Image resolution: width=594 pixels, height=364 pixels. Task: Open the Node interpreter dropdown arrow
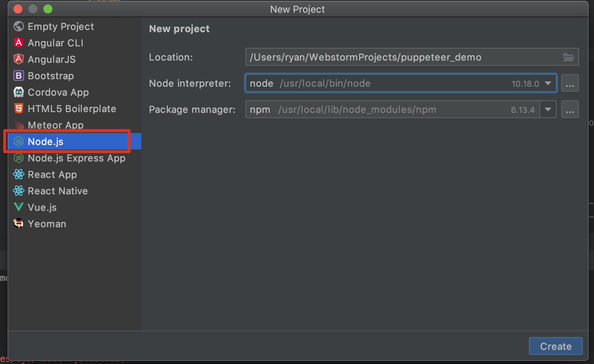pos(548,83)
